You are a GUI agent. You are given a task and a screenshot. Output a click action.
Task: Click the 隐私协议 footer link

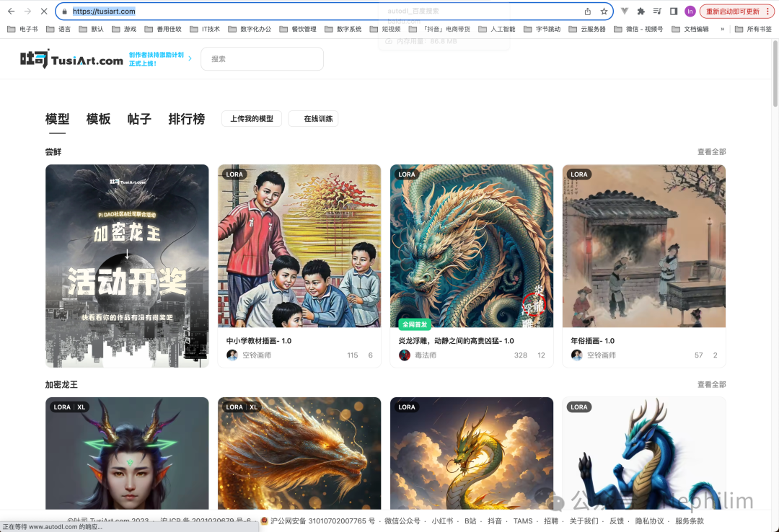649,520
